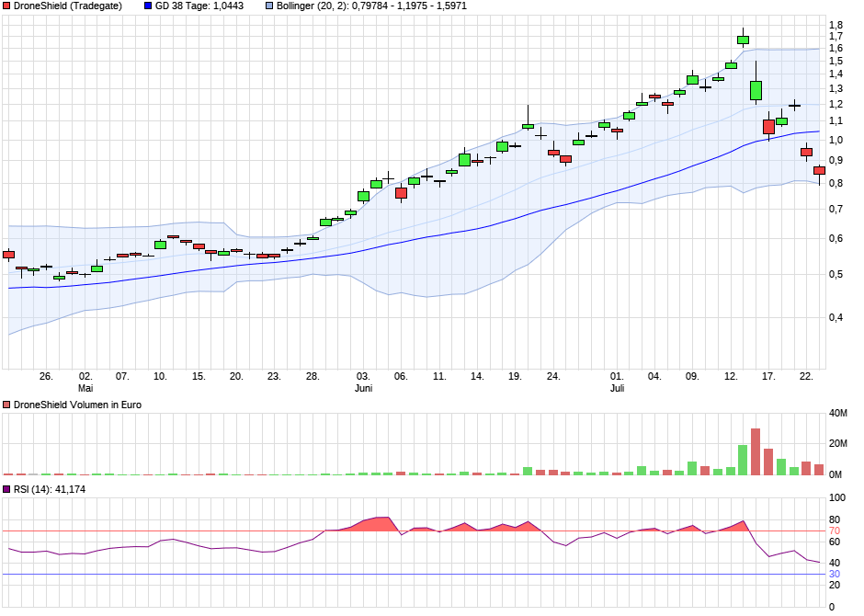Click the 40M volume axis label
The height and width of the screenshot is (616, 864).
tap(837, 414)
